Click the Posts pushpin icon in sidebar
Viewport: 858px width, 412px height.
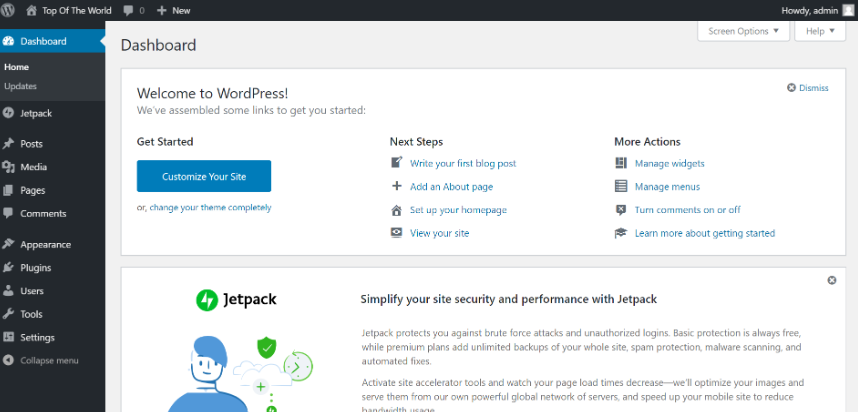8,144
